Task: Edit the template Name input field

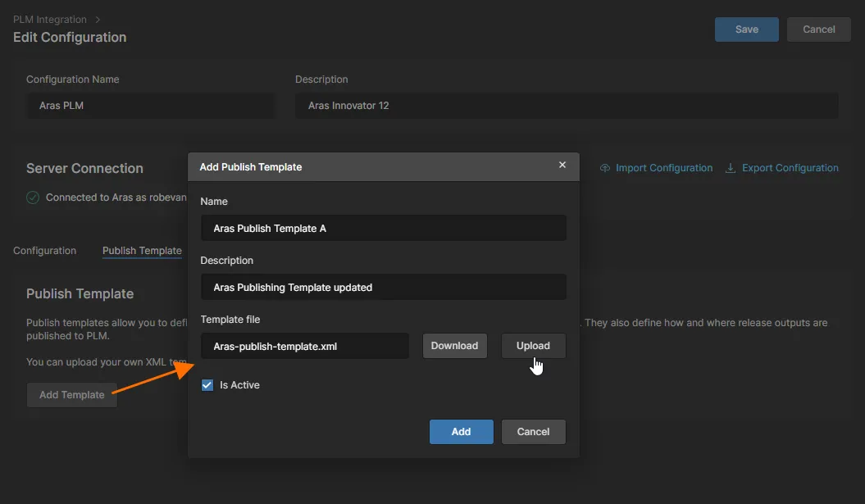Action: click(x=383, y=229)
